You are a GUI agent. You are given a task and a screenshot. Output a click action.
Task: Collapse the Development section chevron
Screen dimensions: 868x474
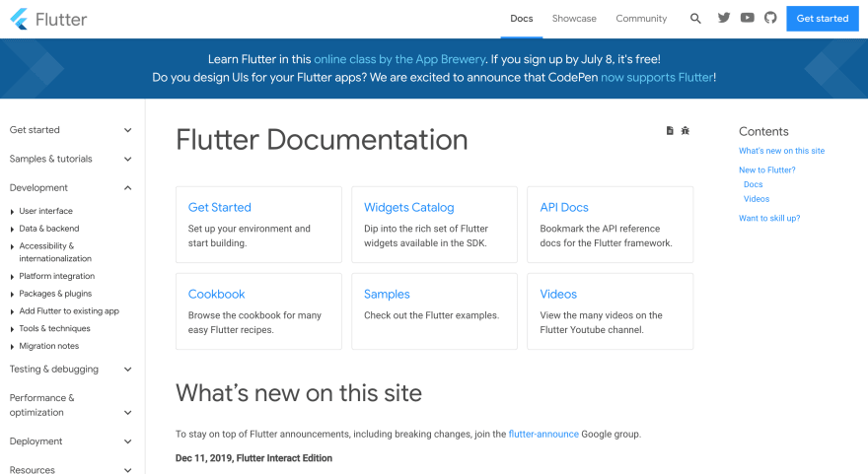click(128, 188)
